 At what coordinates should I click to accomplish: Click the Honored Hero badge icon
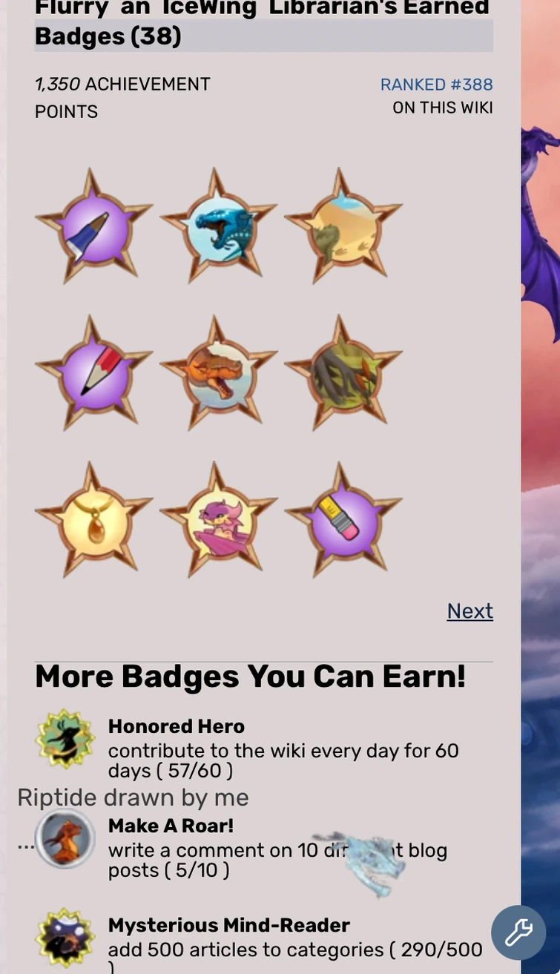65,739
